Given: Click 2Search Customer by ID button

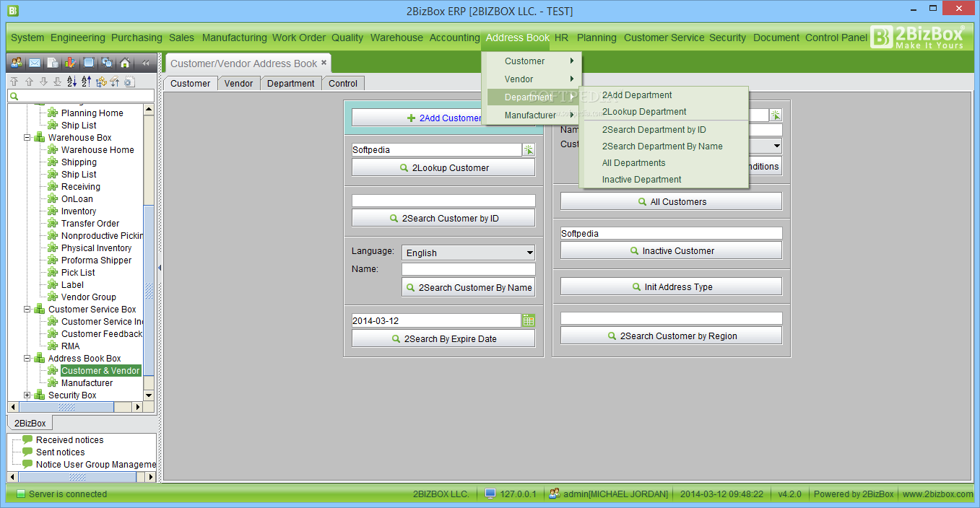Looking at the screenshot, I should click(x=443, y=218).
